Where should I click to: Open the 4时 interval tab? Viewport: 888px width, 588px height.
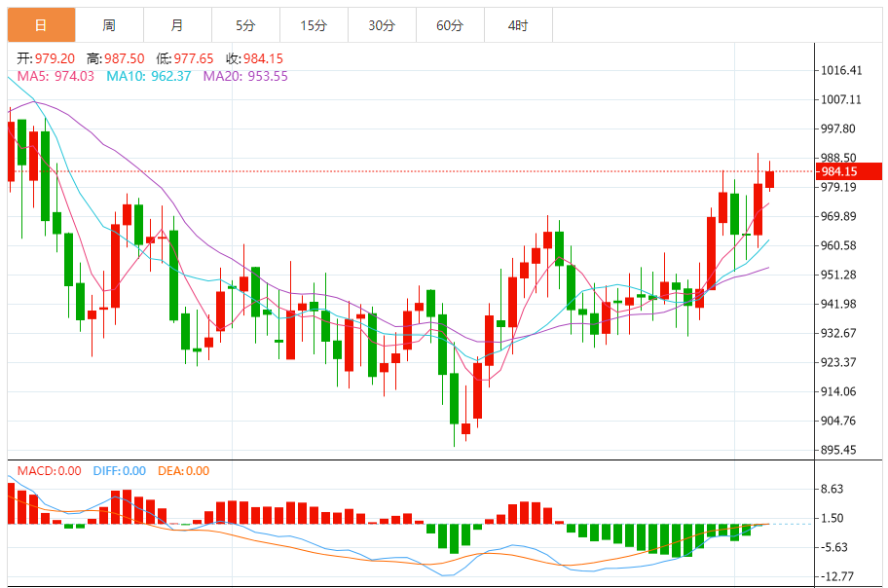[x=518, y=25]
